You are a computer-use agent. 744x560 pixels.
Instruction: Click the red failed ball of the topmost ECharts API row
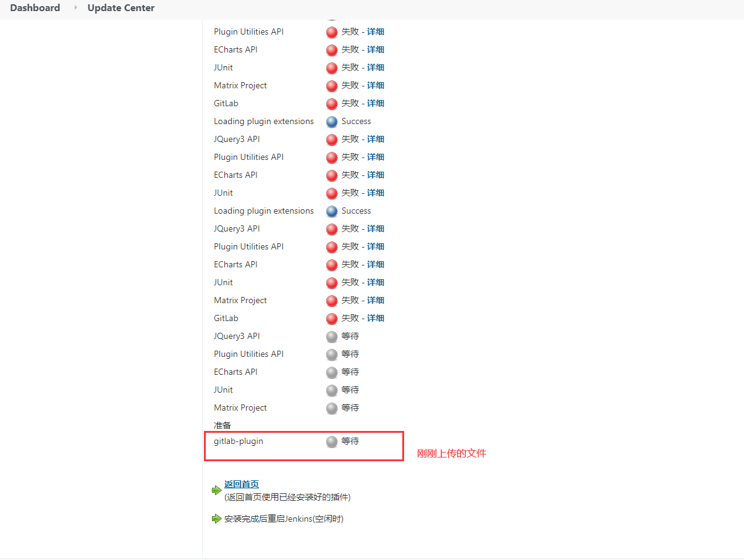[x=332, y=50]
